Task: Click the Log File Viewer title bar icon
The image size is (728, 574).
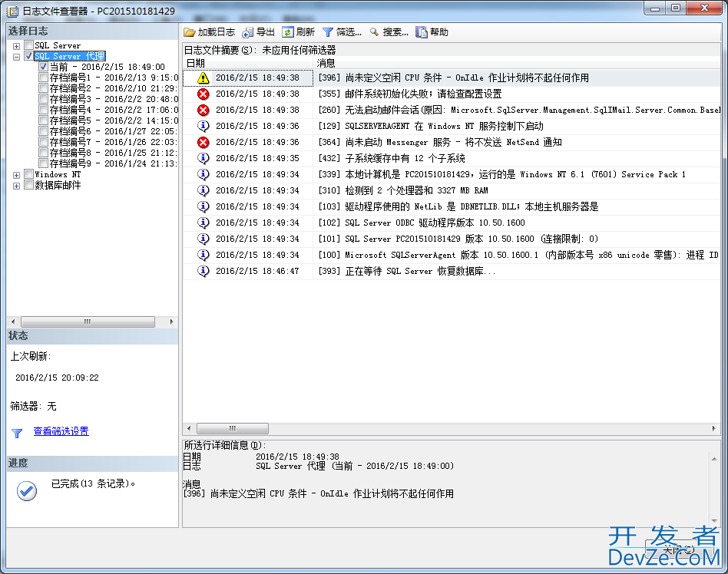Action: click(x=12, y=12)
